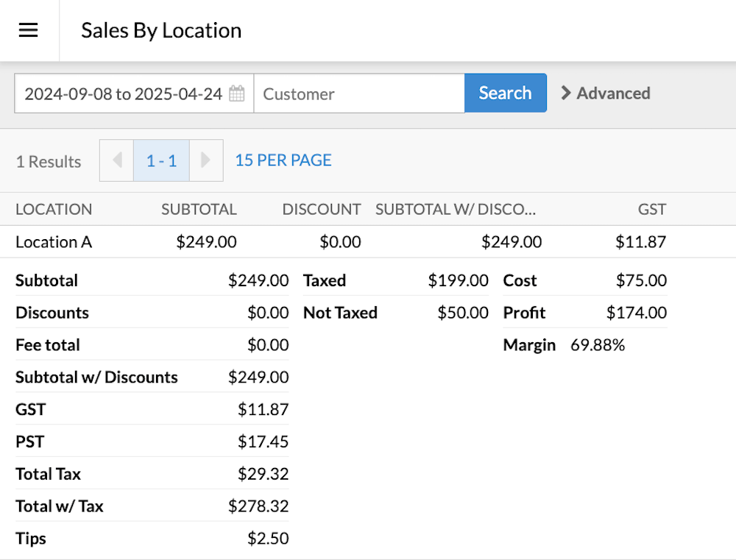
Task: Click the Subtotal w/ Discounts label
Action: [x=96, y=378]
